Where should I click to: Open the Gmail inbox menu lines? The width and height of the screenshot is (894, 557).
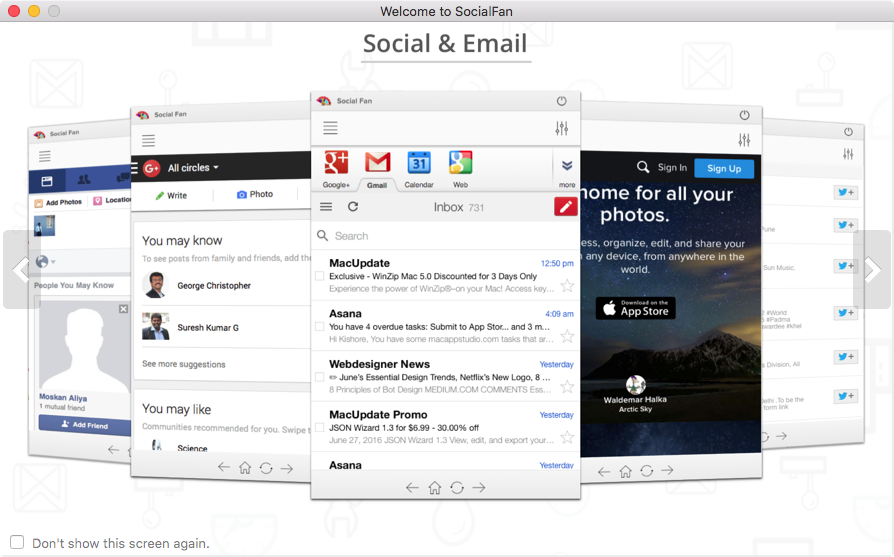pyautogui.click(x=326, y=206)
